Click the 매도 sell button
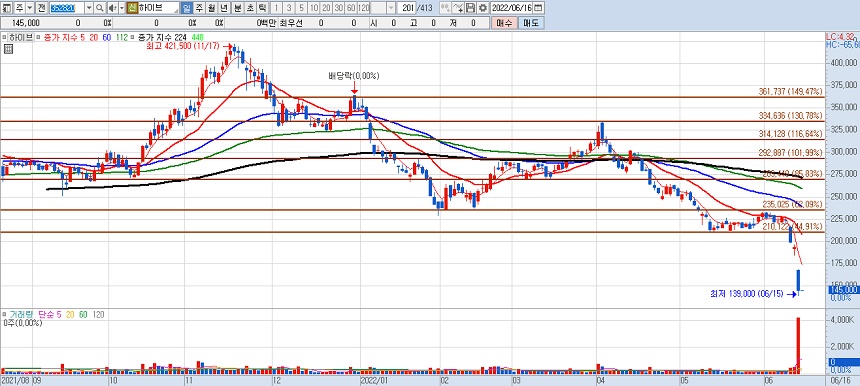The width and height of the screenshot is (860, 386). point(531,23)
